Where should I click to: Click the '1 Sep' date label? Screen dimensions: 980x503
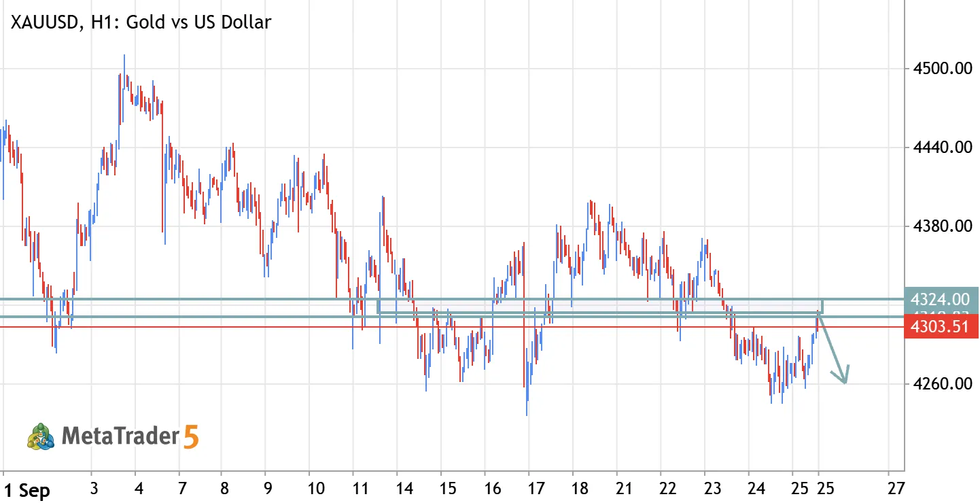tap(27, 489)
